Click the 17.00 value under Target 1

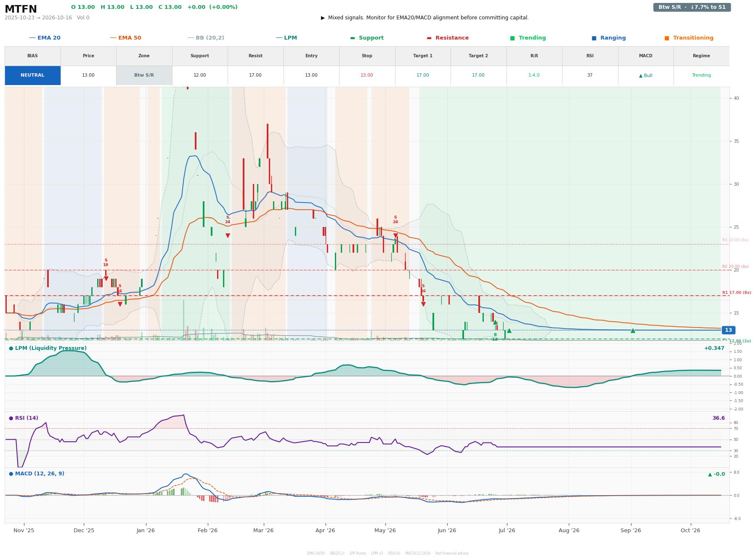tap(423, 75)
